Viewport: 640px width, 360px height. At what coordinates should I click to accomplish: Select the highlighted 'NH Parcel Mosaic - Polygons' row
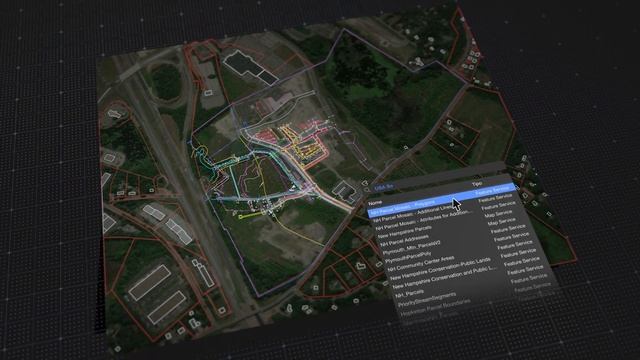tap(443, 200)
